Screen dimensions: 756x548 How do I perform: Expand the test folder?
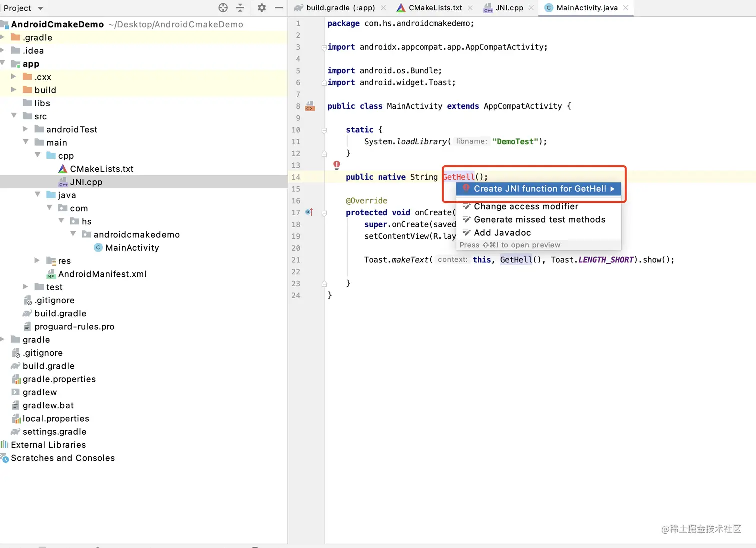point(26,287)
